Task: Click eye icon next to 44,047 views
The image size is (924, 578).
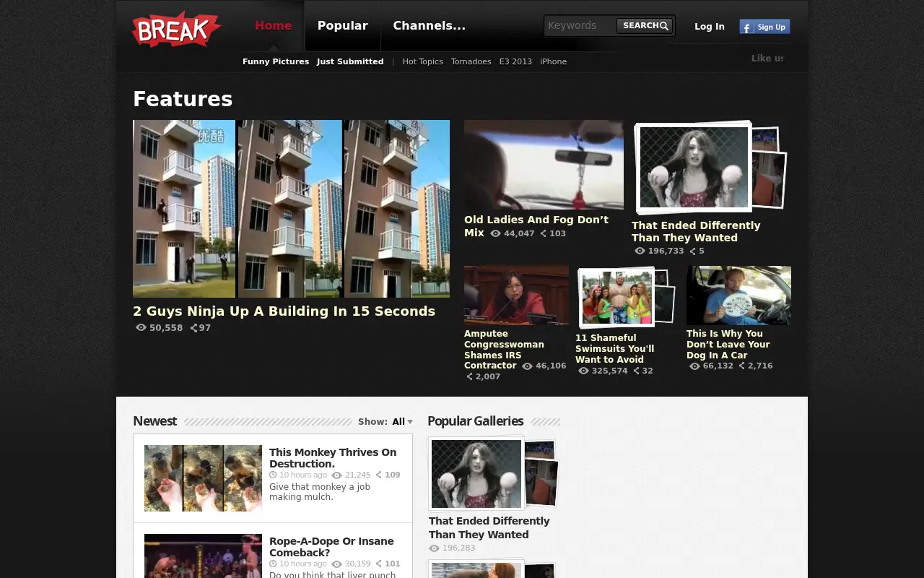Action: tap(495, 233)
